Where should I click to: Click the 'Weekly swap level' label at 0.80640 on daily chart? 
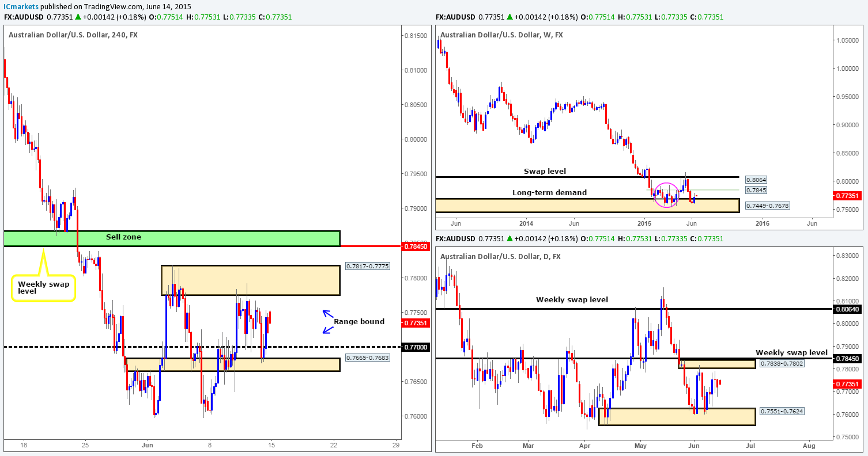pyautogui.click(x=572, y=299)
